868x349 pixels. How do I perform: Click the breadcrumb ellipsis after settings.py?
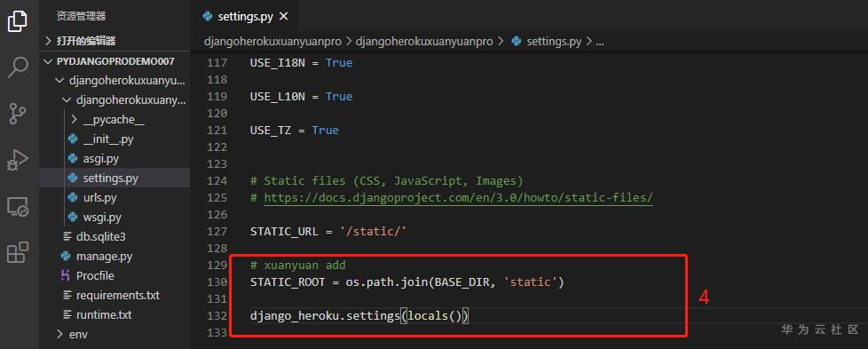point(599,42)
